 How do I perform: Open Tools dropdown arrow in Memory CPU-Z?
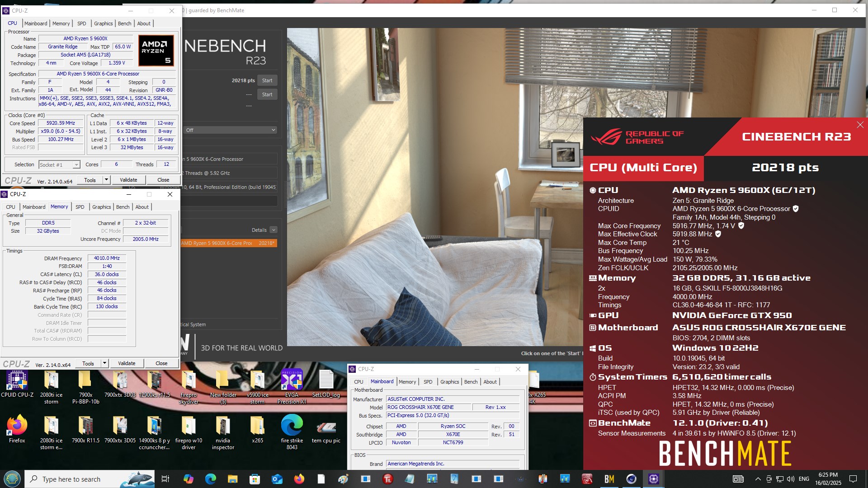(104, 363)
